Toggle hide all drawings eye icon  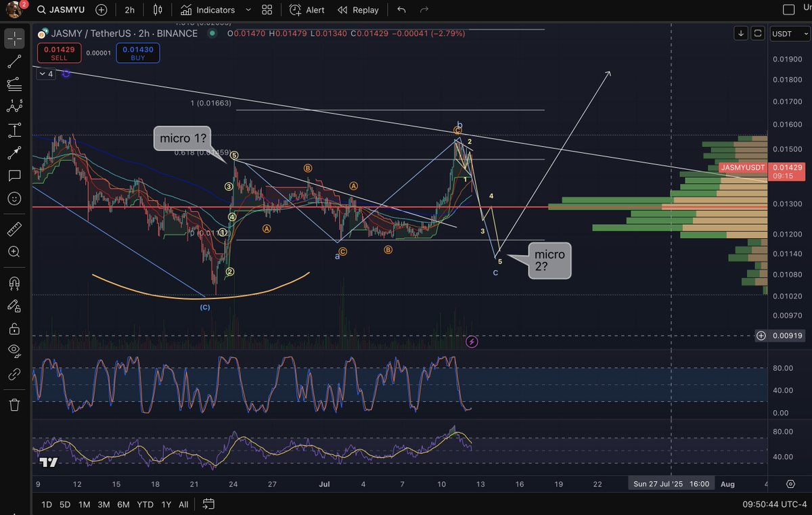(14, 351)
